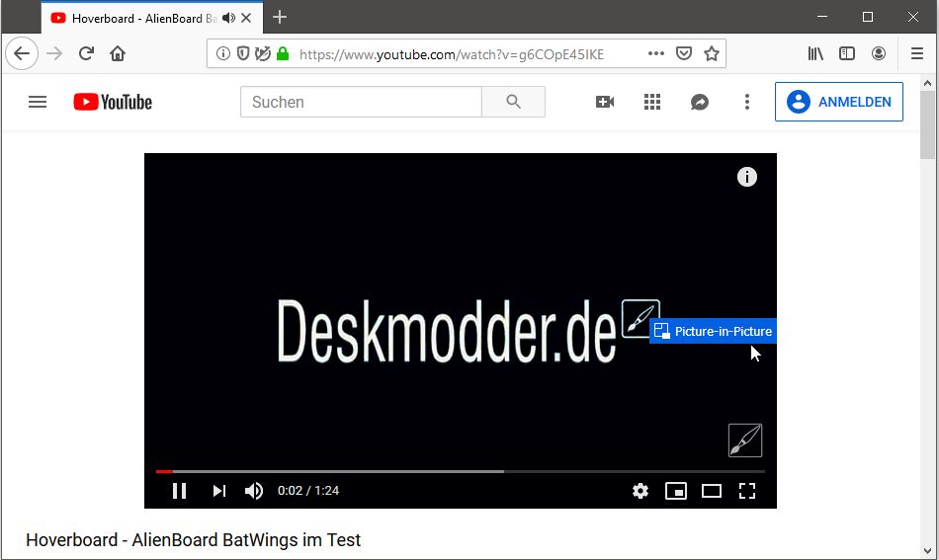Show site information in address bar
This screenshot has height=560, width=939.
click(222, 54)
